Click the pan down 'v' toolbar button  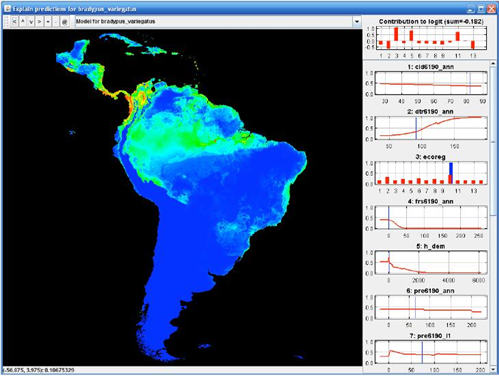pos(31,22)
